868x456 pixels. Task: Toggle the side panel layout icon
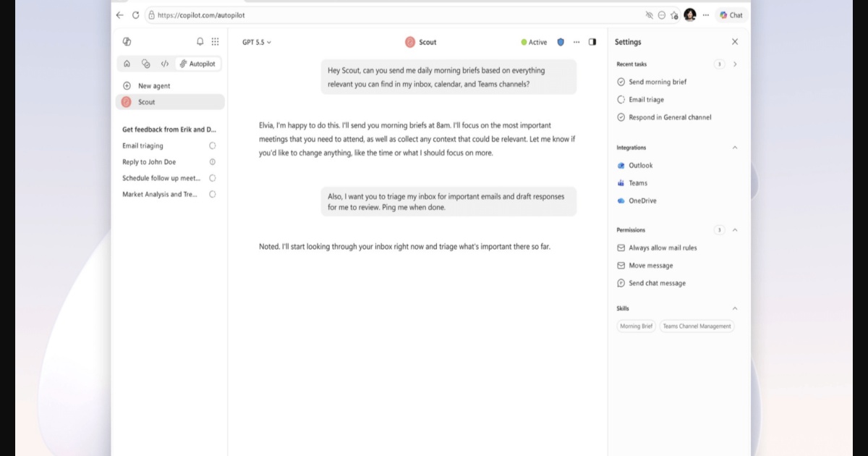tap(592, 42)
